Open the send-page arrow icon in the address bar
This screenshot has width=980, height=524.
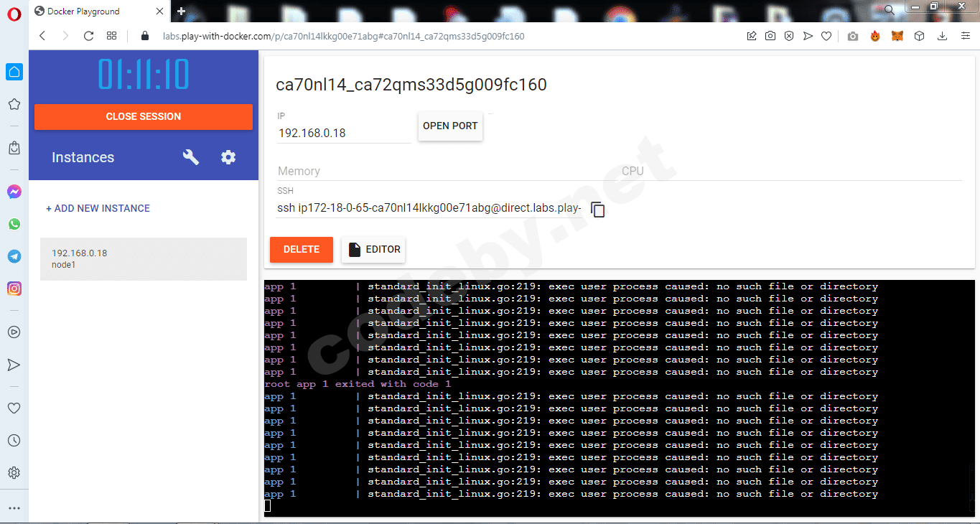[808, 36]
